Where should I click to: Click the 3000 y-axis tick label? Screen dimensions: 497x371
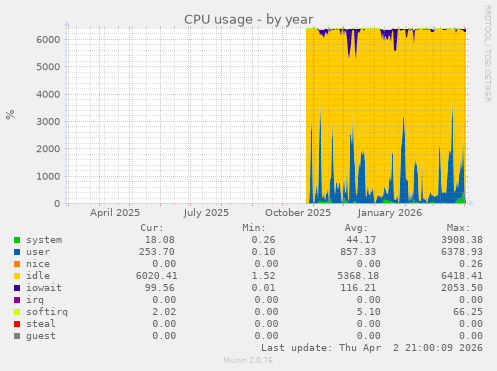(48, 121)
